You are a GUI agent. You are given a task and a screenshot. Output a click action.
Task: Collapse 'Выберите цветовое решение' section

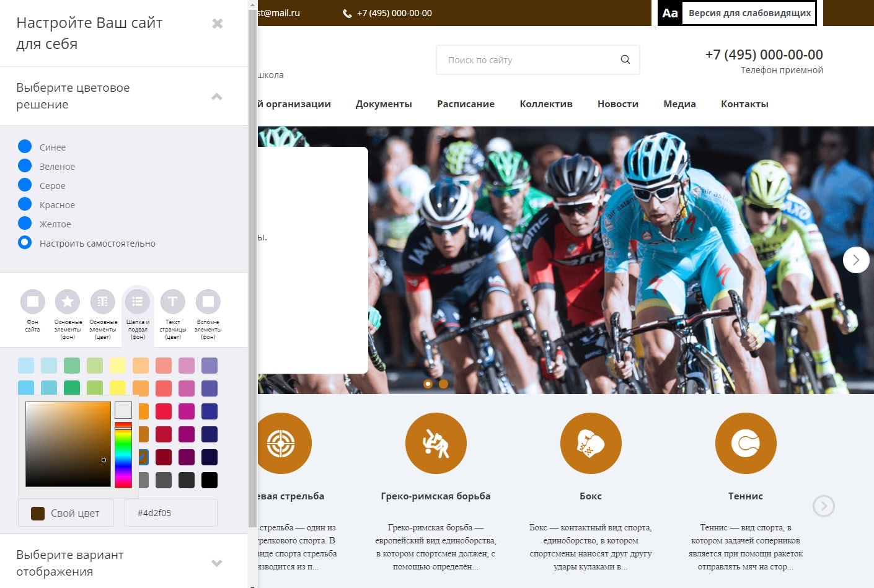tap(216, 96)
